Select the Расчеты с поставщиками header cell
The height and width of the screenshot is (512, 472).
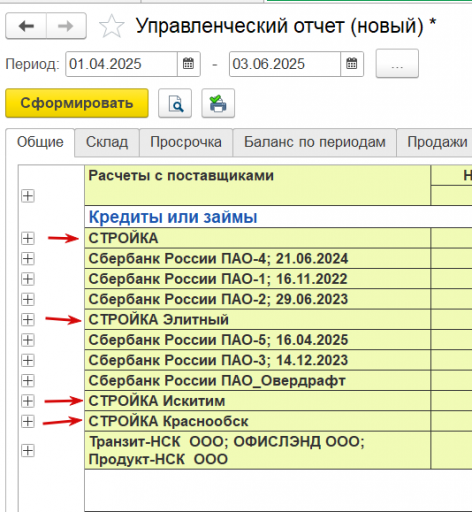[x=257, y=185]
